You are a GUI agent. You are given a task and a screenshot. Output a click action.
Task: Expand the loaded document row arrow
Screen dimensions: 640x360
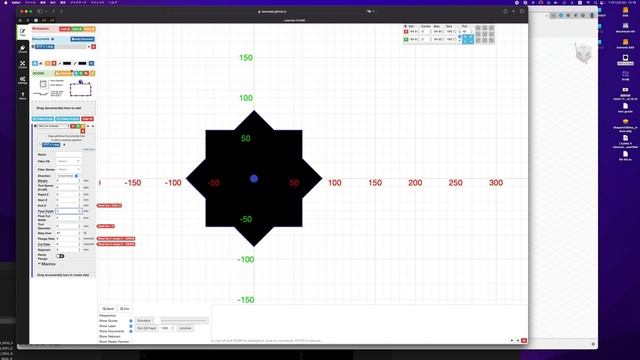coord(33,47)
